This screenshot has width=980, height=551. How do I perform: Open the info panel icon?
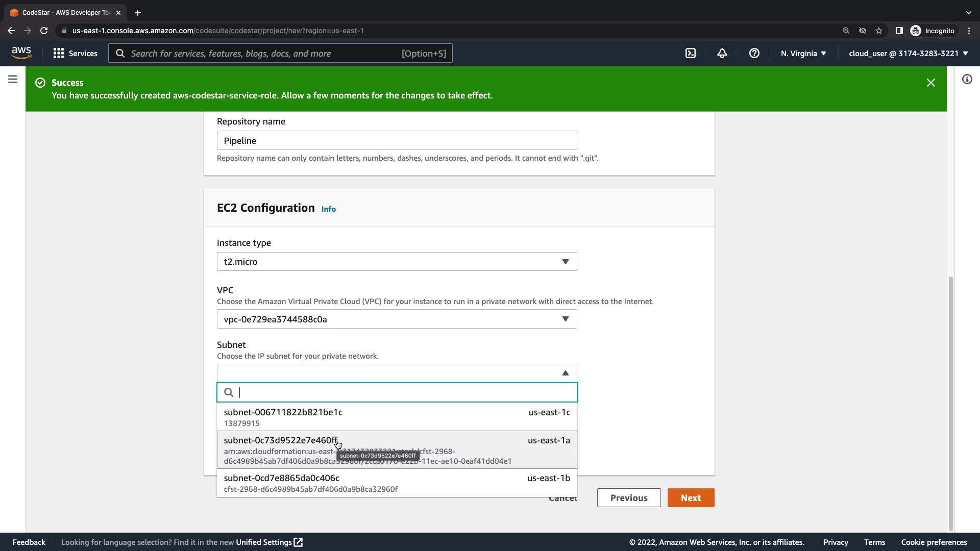(x=967, y=79)
